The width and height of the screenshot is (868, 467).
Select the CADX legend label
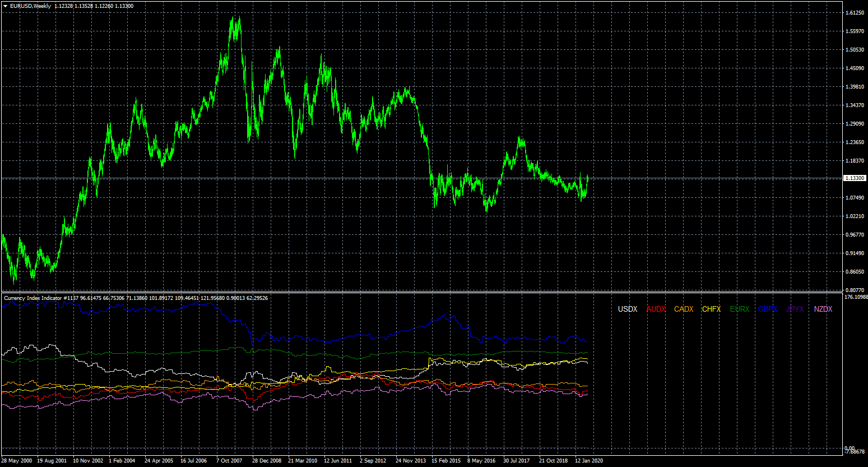(x=684, y=309)
